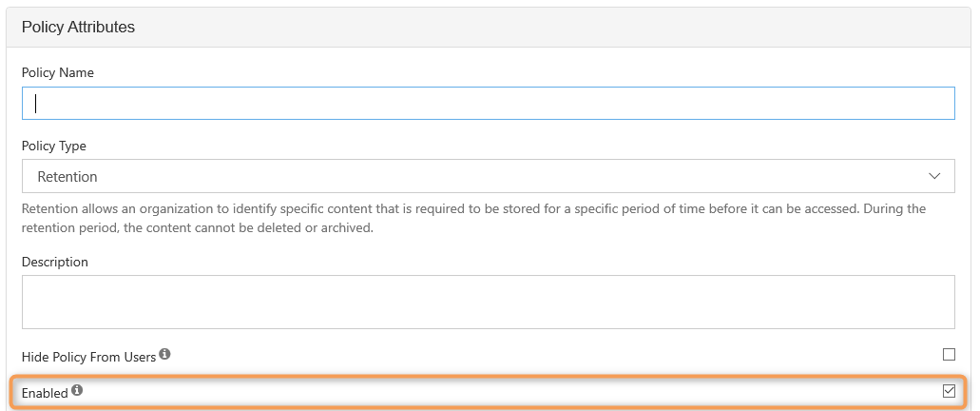Click the text cursor in Policy Name box

[x=36, y=104]
